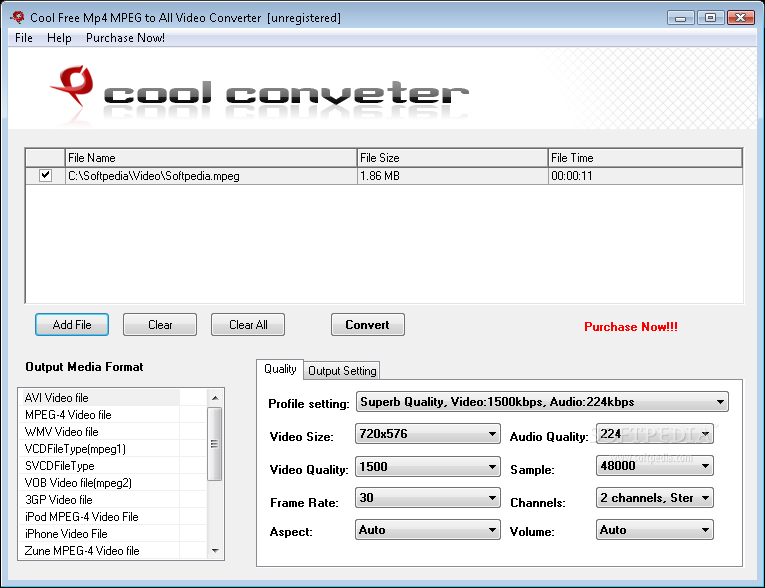Open the Aspect dropdown
765x588 pixels.
pyautogui.click(x=427, y=530)
